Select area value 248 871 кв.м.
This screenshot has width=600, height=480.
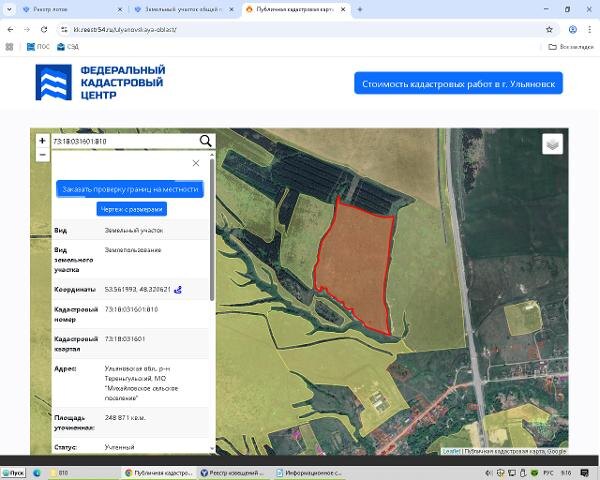click(x=125, y=418)
